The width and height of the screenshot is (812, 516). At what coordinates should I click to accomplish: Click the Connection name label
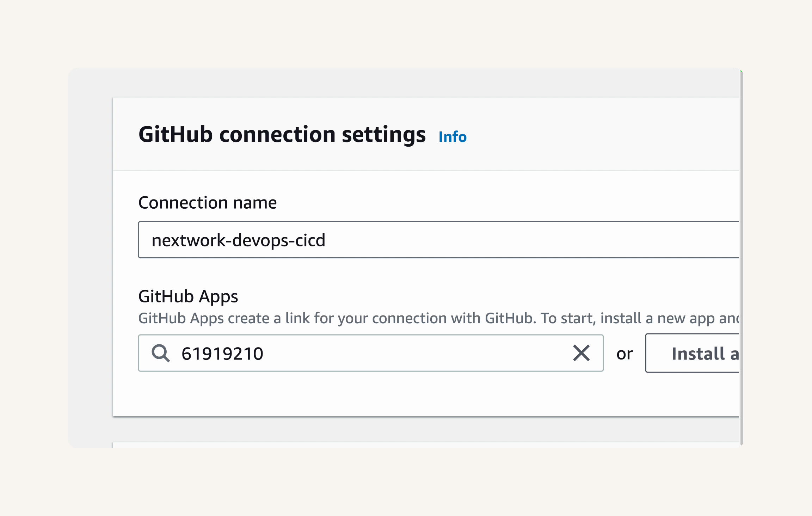208,203
